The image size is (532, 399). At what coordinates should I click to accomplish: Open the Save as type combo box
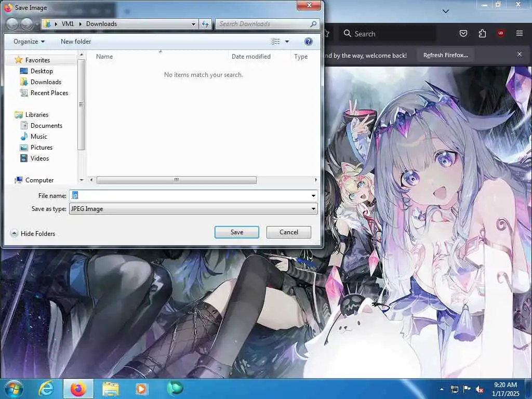coord(193,209)
